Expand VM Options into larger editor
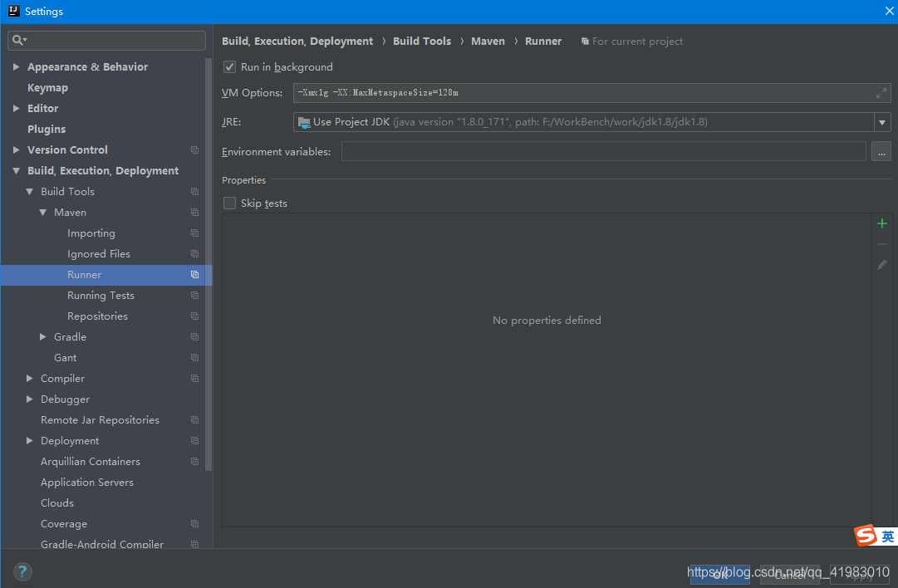This screenshot has width=898, height=588. point(881,92)
